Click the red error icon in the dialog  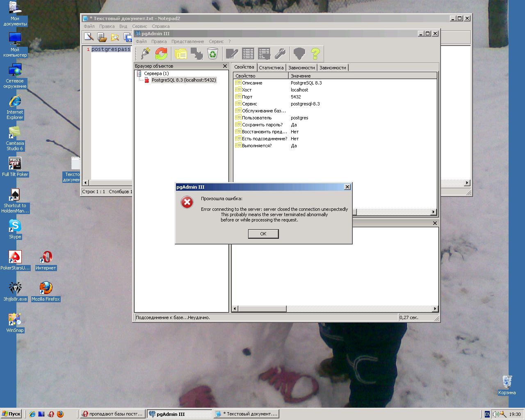pyautogui.click(x=187, y=202)
